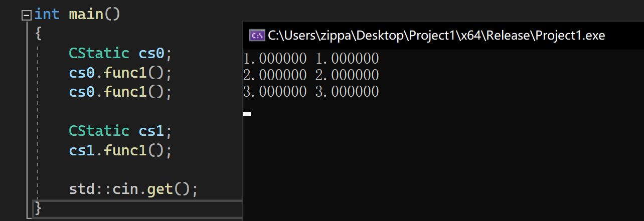644x221 pixels.
Task: Click the 'cs0' variable name in its declaration
Action: tap(151, 53)
